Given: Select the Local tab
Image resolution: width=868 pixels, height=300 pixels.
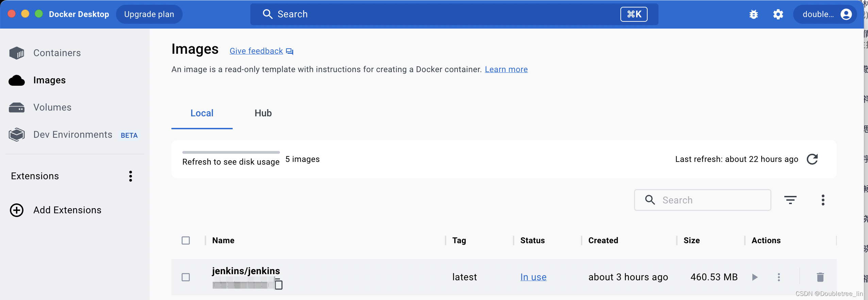Looking at the screenshot, I should tap(202, 113).
